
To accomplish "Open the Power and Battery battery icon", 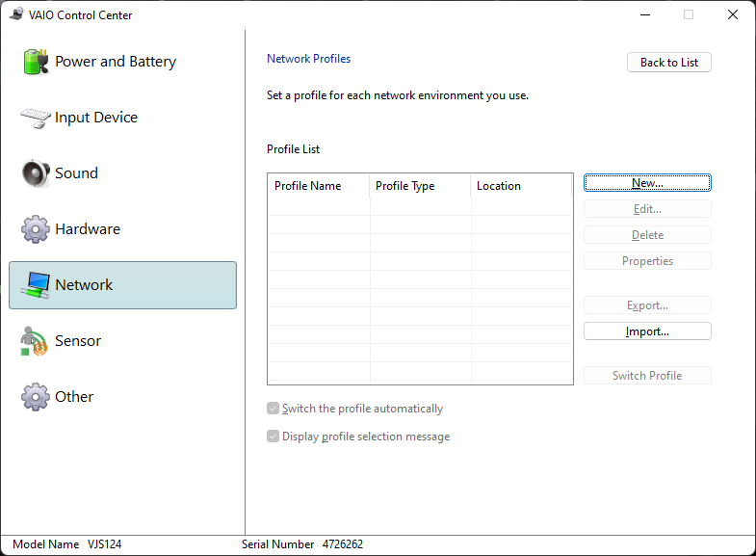I will click(37, 62).
